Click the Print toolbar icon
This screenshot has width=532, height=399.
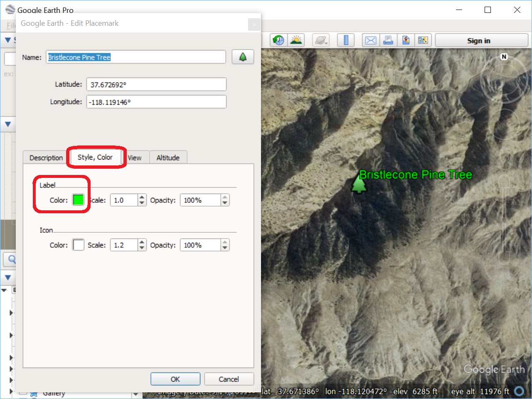coord(388,40)
